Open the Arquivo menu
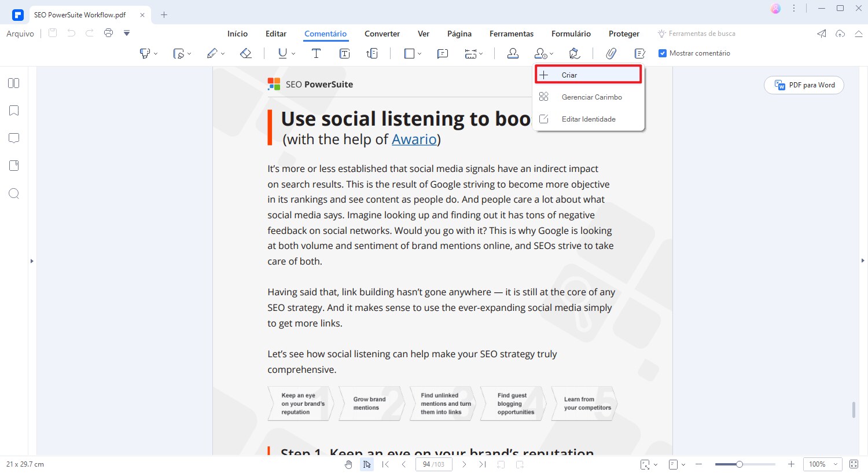 pyautogui.click(x=20, y=34)
